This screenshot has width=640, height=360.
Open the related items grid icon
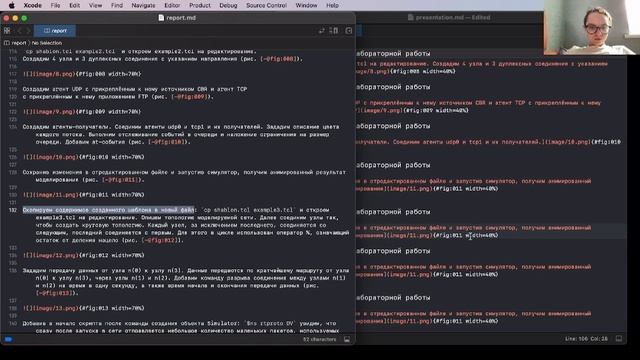[x=7, y=31]
